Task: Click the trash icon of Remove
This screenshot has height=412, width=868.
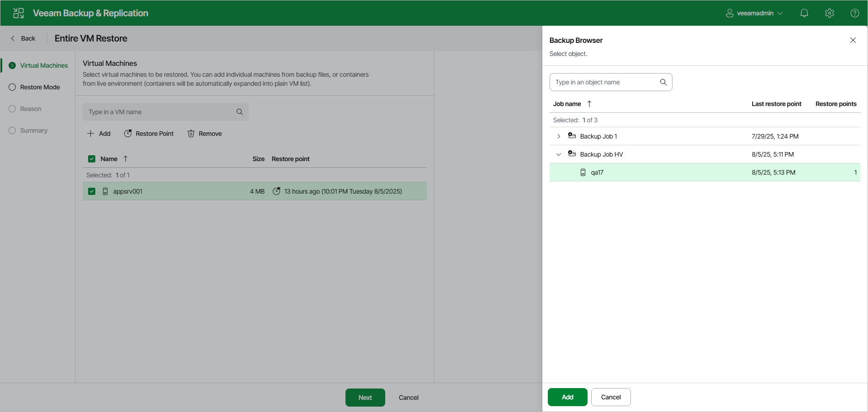Action: [x=191, y=134]
